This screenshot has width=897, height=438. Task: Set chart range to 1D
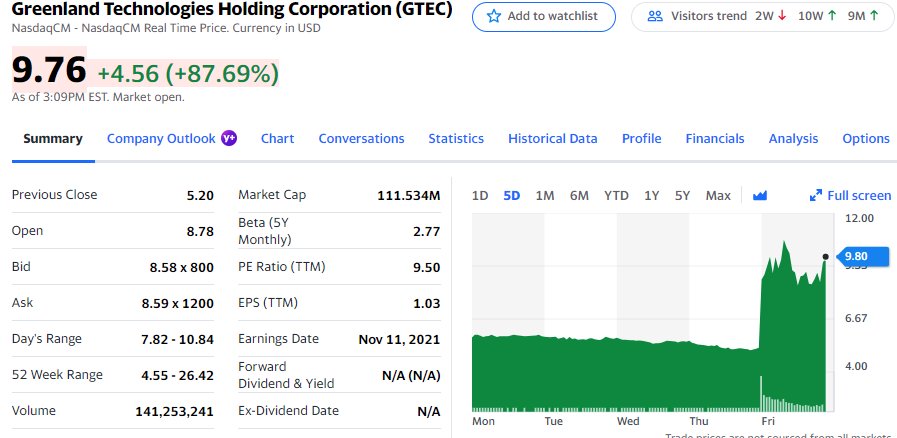[480, 196]
